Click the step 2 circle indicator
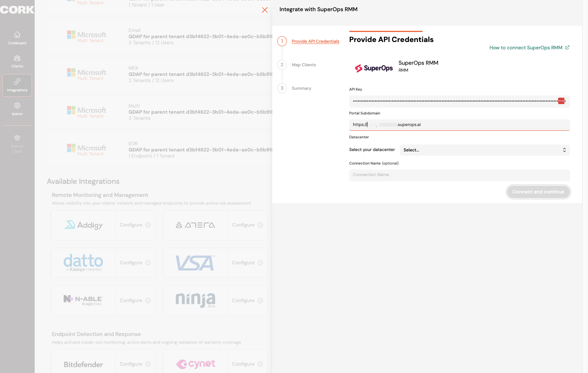Screen dimensions: 588x373 [x=282, y=64]
